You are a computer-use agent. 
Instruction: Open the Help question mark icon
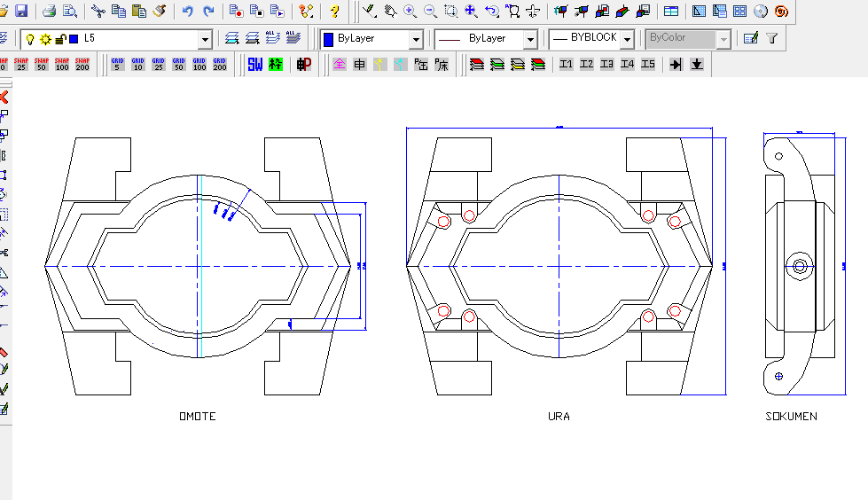pyautogui.click(x=333, y=11)
